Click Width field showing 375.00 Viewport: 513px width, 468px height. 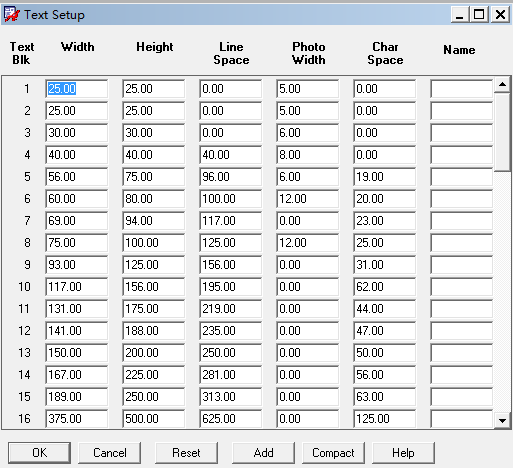(x=77, y=419)
